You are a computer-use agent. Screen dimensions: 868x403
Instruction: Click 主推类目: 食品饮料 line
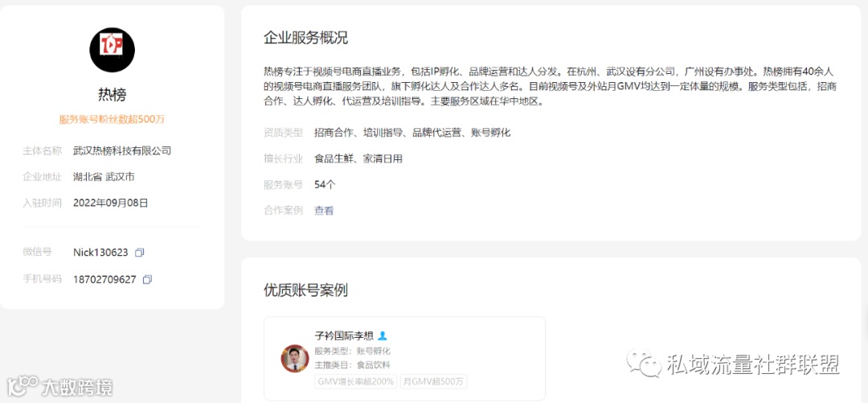(x=353, y=365)
